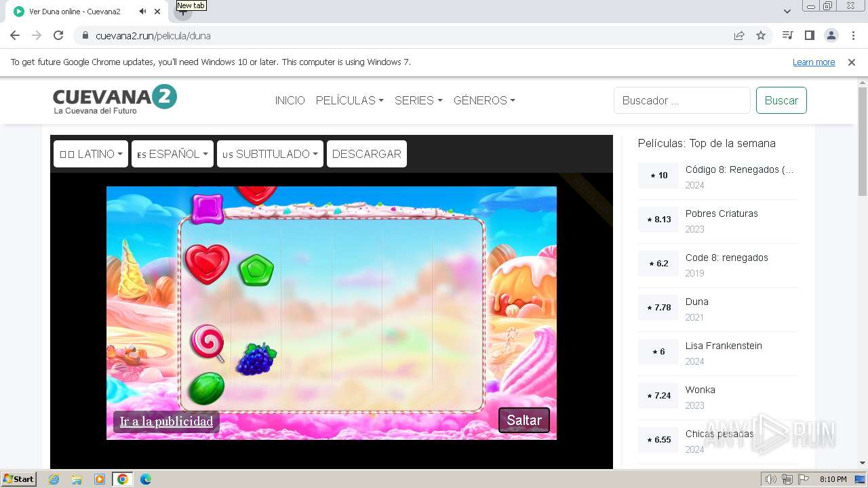Open Chicas pesadas in top list
The image size is (868, 488).
point(719,434)
